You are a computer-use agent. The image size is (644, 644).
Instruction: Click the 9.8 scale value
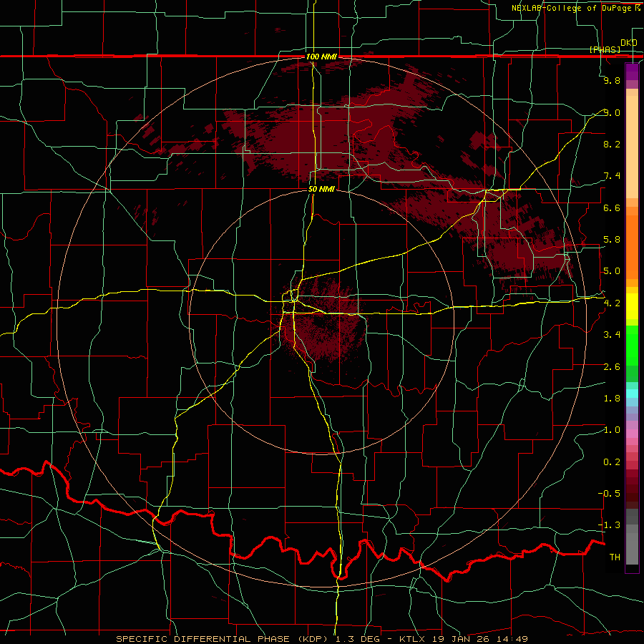(612, 80)
